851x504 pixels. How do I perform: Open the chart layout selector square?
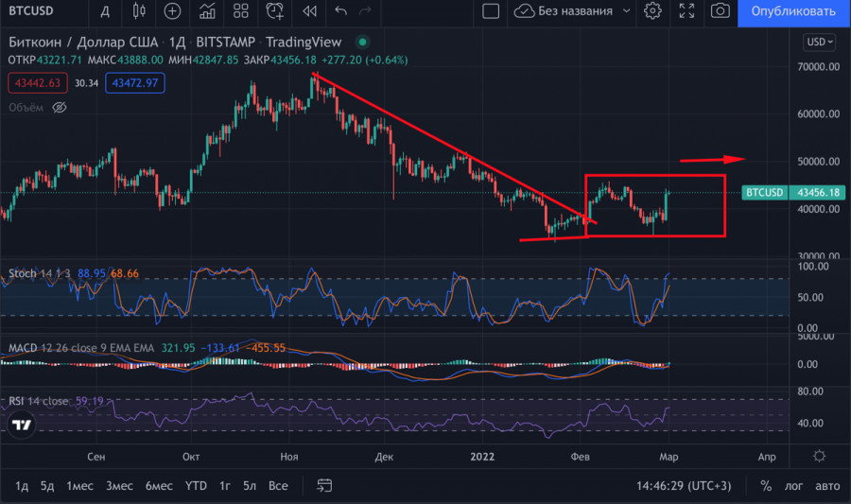click(491, 10)
